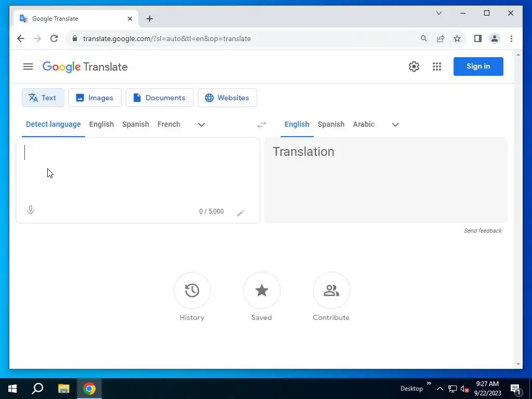Viewport: 532px width, 399px height.
Task: Choose Spanish as source language
Action: 136,124
